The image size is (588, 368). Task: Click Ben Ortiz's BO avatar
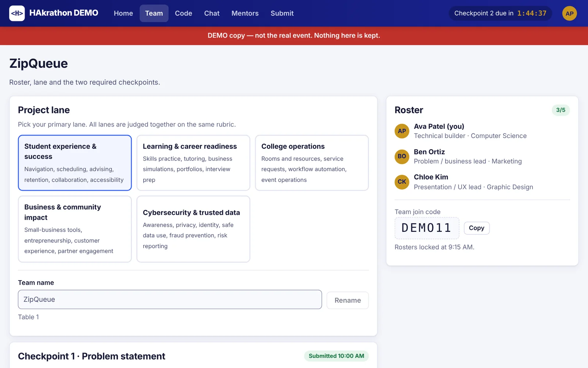pyautogui.click(x=402, y=156)
